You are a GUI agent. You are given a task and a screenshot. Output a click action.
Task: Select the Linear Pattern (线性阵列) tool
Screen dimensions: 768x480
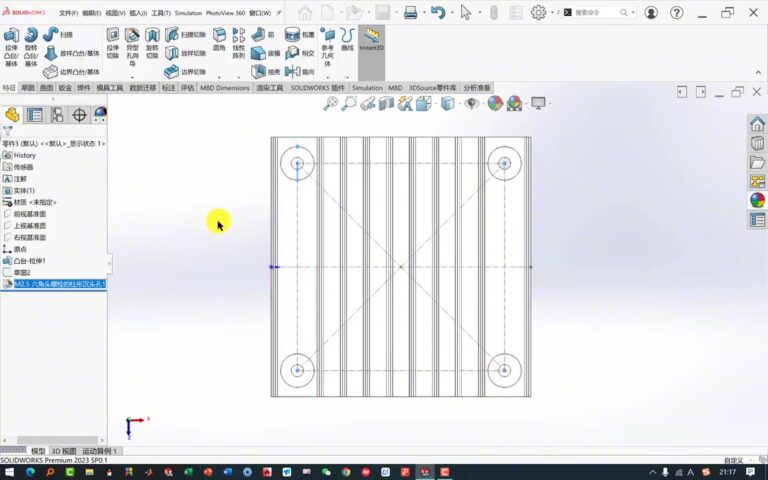pyautogui.click(x=239, y=43)
